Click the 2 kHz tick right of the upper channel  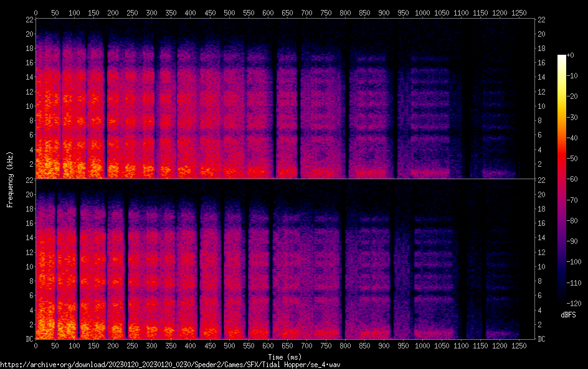tap(542, 164)
